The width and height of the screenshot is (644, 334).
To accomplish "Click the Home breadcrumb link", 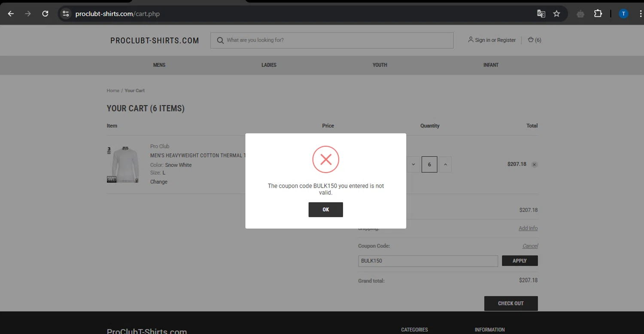I will coord(113,91).
